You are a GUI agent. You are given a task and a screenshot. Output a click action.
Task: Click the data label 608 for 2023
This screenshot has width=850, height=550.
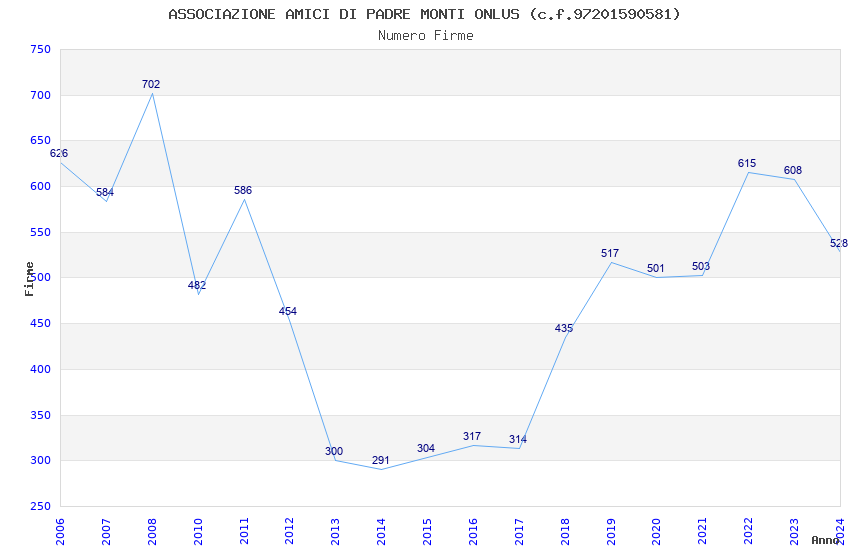coord(793,170)
